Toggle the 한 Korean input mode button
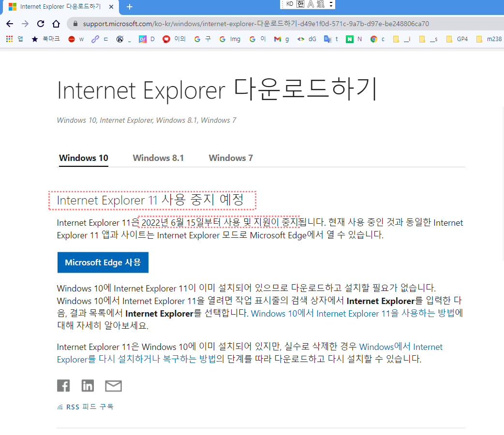The height and width of the screenshot is (435, 504). coord(300,4)
